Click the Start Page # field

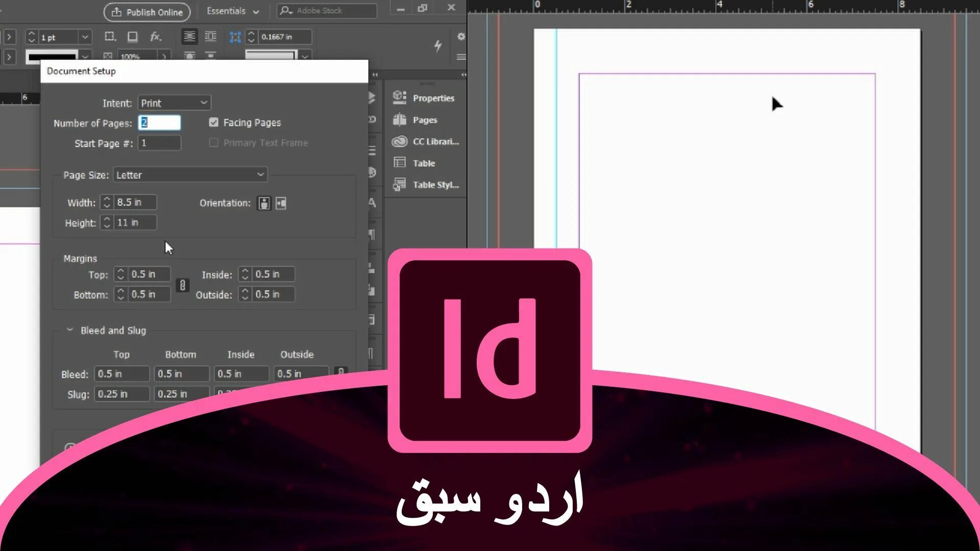pos(159,143)
